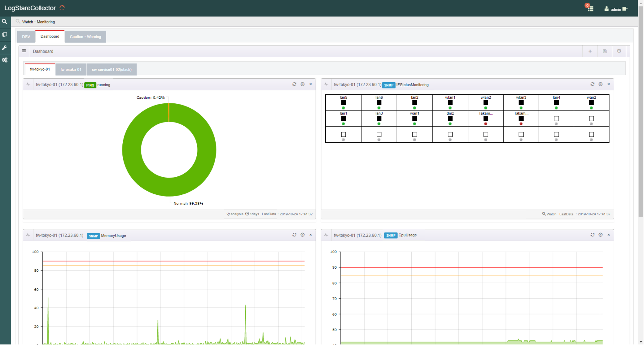Click the Caution: 0.42% chart label

(x=151, y=97)
